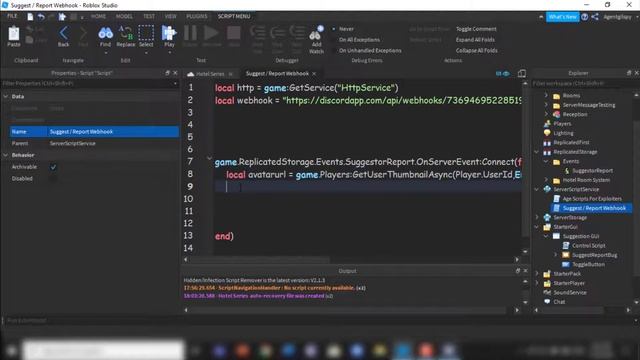Toggle the Disabled property checkbox
The width and height of the screenshot is (640, 360).
point(53,178)
